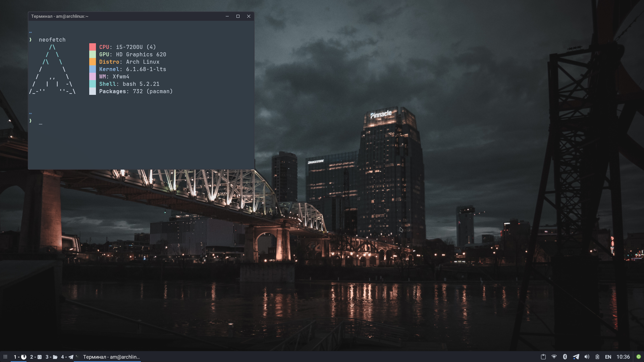Click the terminal prompt cursor line

pos(36,121)
